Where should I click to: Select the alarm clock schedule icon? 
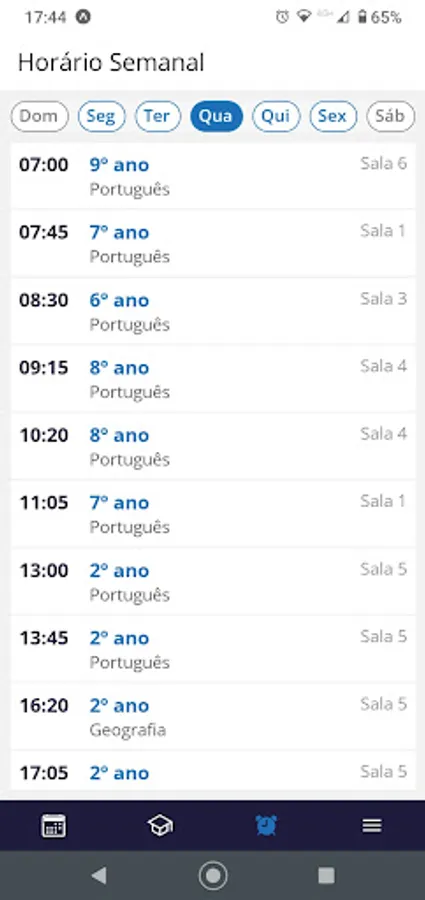(266, 825)
